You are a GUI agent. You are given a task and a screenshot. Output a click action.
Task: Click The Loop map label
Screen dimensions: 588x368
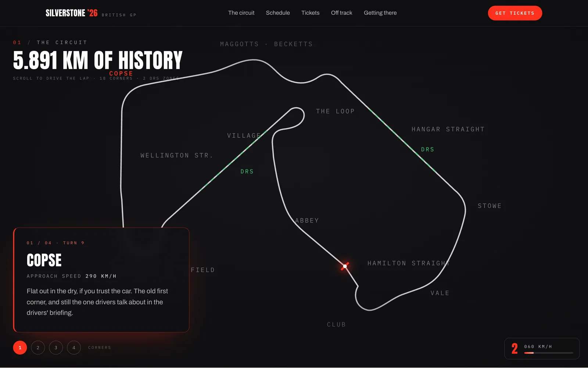(335, 111)
